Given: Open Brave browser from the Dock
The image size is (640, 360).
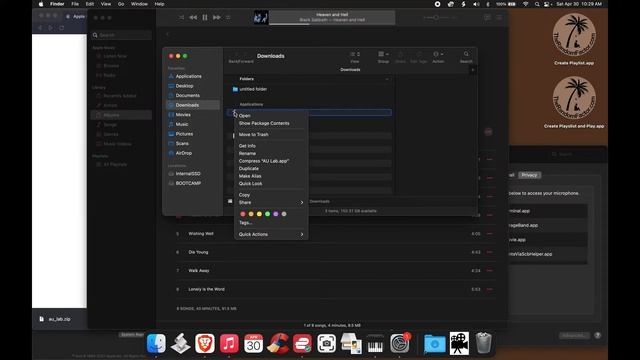Looking at the screenshot, I should [204, 343].
